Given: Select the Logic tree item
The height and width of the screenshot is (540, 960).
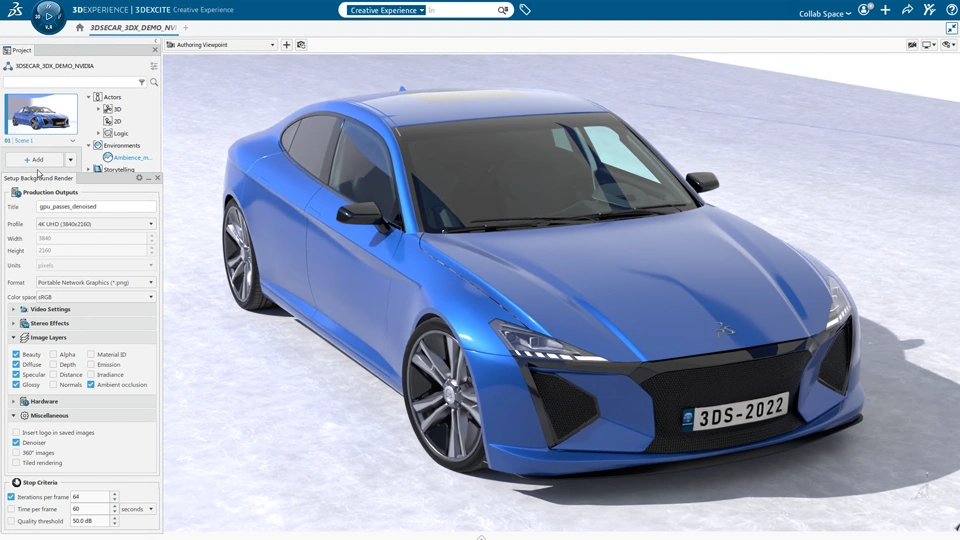Looking at the screenshot, I should 121,133.
